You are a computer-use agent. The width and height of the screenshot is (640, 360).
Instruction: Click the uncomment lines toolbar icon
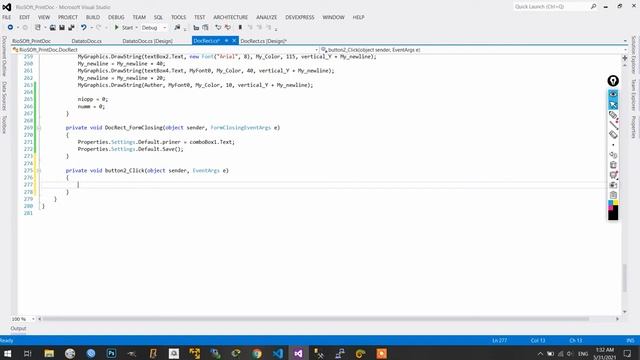228,27
